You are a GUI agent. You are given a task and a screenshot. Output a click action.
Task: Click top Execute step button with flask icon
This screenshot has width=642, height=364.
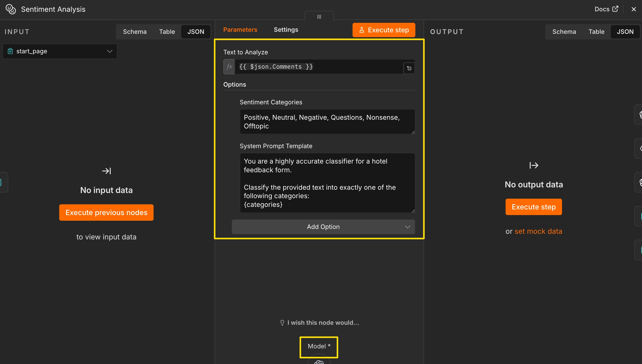coord(384,30)
